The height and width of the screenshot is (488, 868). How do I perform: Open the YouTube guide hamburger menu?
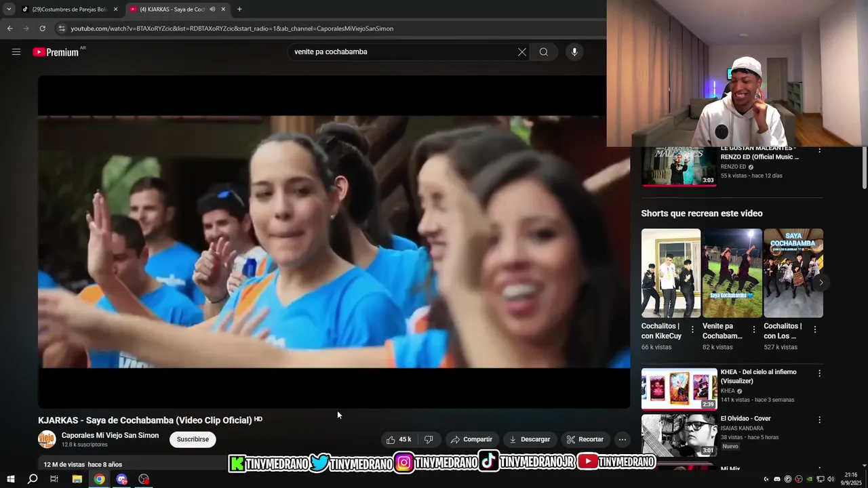point(16,52)
